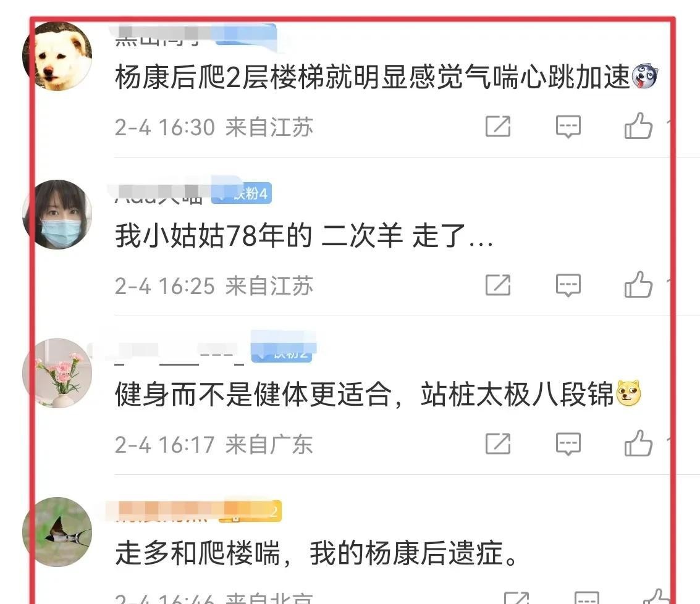700x604 pixels.
Task: Tap the 铁粉4 fan badge
Action: coord(242,193)
